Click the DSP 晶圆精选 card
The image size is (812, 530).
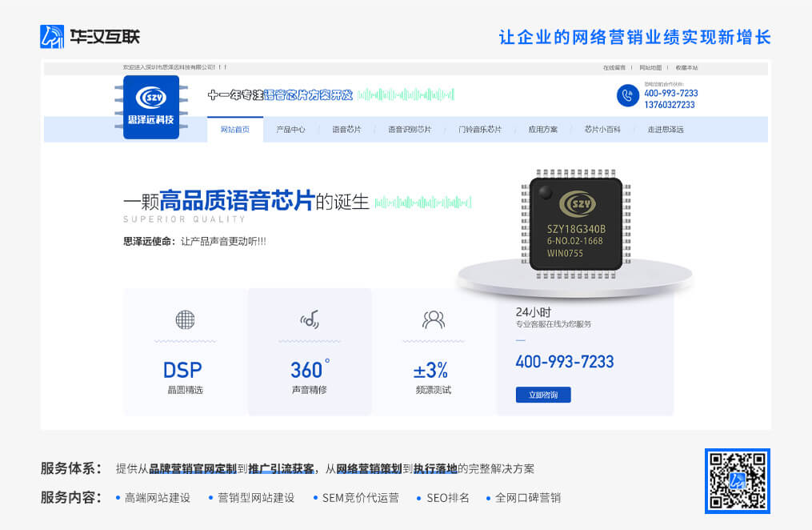tap(185, 351)
